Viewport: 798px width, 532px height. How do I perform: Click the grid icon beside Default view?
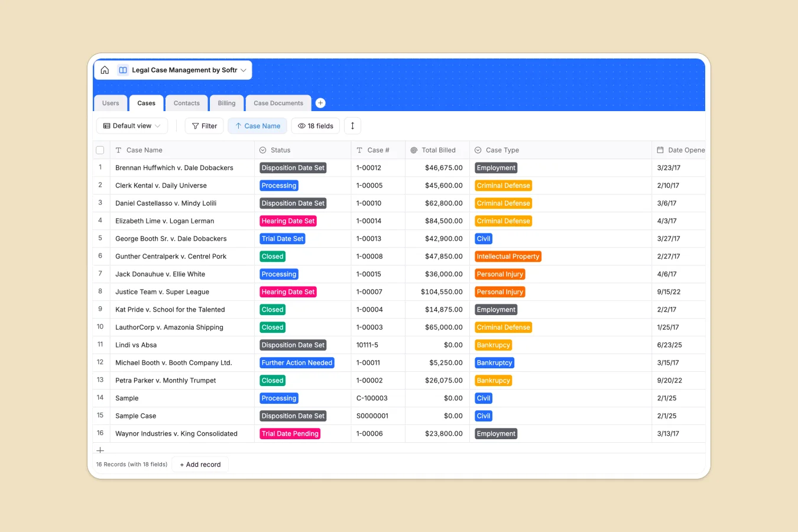point(106,126)
